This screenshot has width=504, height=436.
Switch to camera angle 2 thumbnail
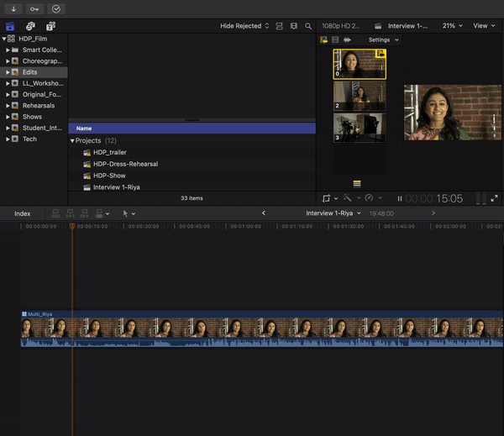[360, 96]
